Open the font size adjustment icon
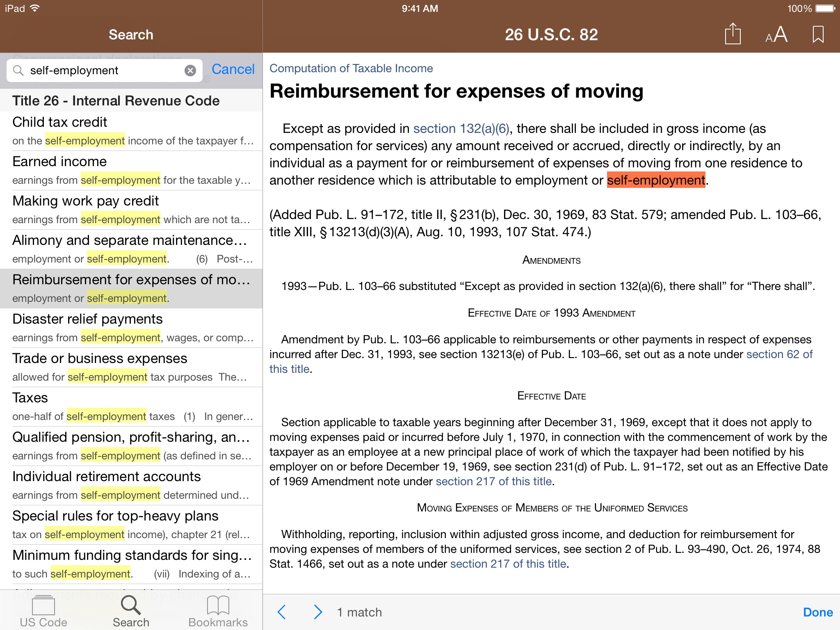Viewport: 840px width, 630px height. click(x=776, y=34)
